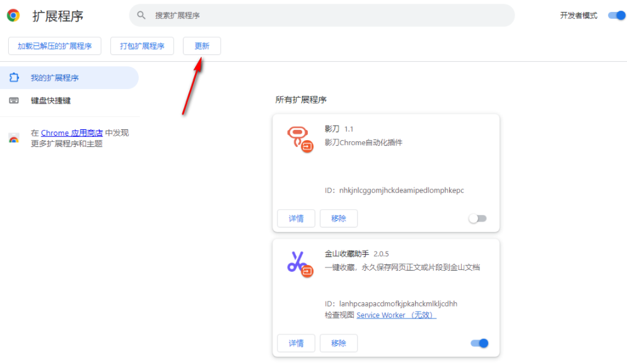Click the 影刀 1.1 title

coord(339,129)
